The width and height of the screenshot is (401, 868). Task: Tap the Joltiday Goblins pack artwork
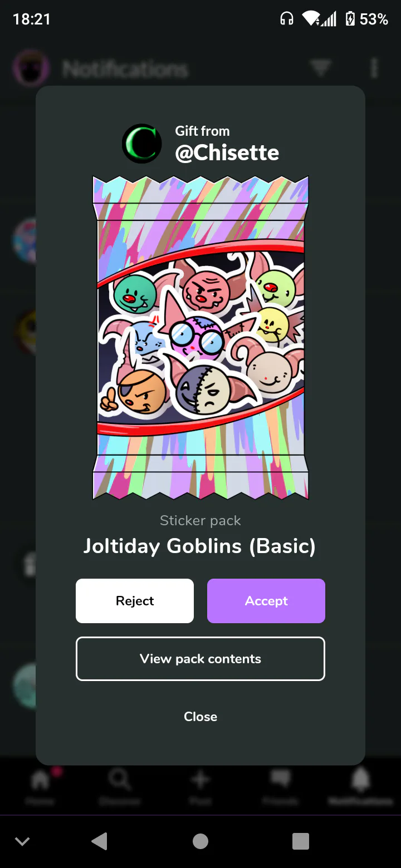200,338
